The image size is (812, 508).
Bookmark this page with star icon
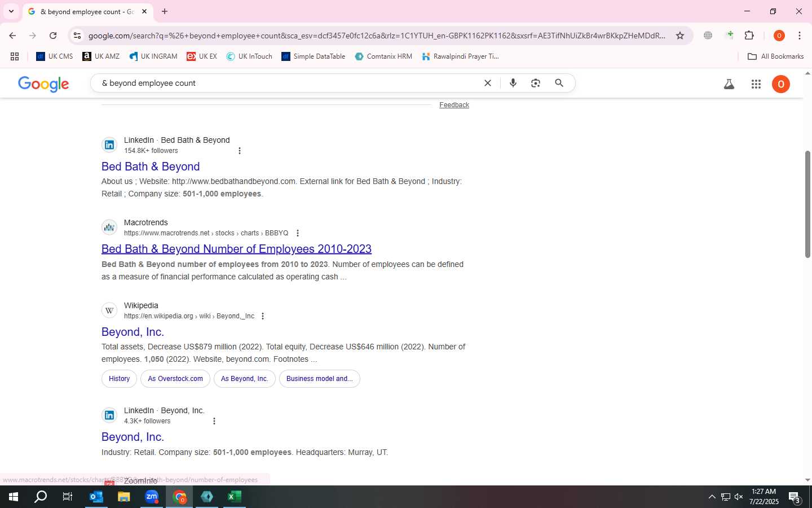point(680,36)
